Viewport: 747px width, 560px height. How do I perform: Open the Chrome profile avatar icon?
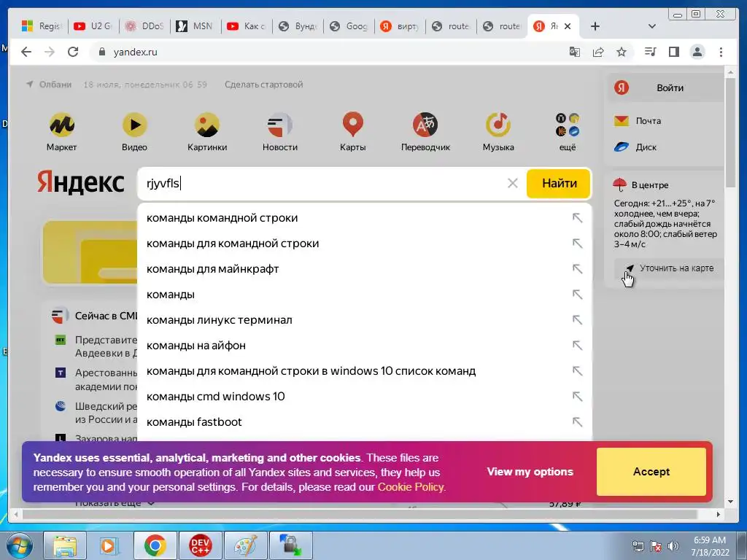pos(697,52)
